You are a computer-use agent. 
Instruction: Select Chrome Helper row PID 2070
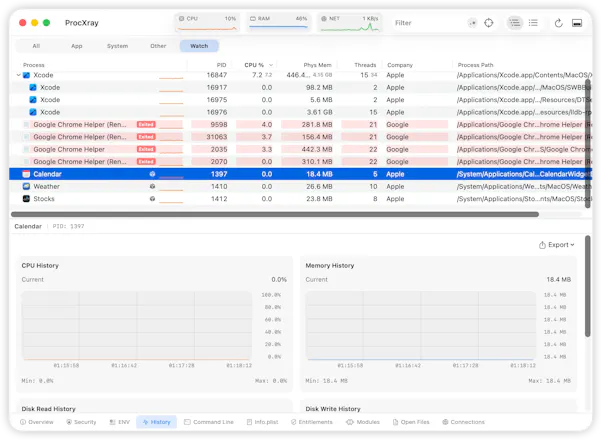(300, 162)
